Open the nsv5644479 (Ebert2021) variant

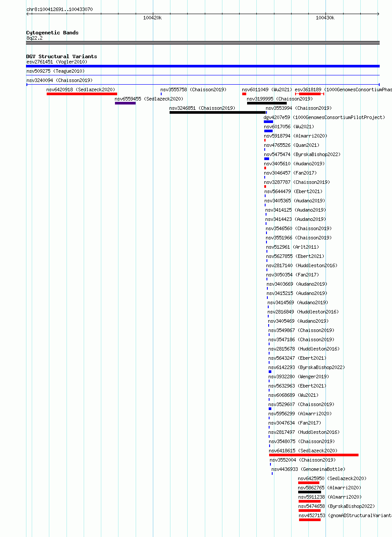[293, 191]
